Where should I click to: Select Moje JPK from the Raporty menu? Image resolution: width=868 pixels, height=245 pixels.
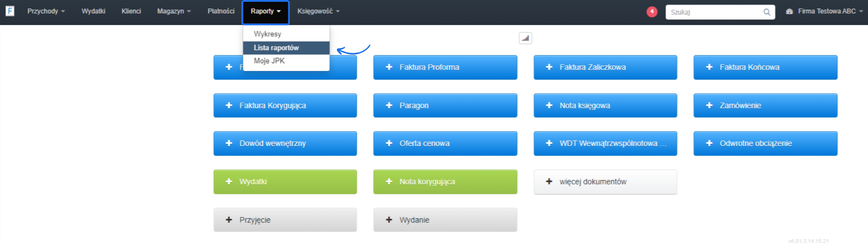pyautogui.click(x=286, y=61)
